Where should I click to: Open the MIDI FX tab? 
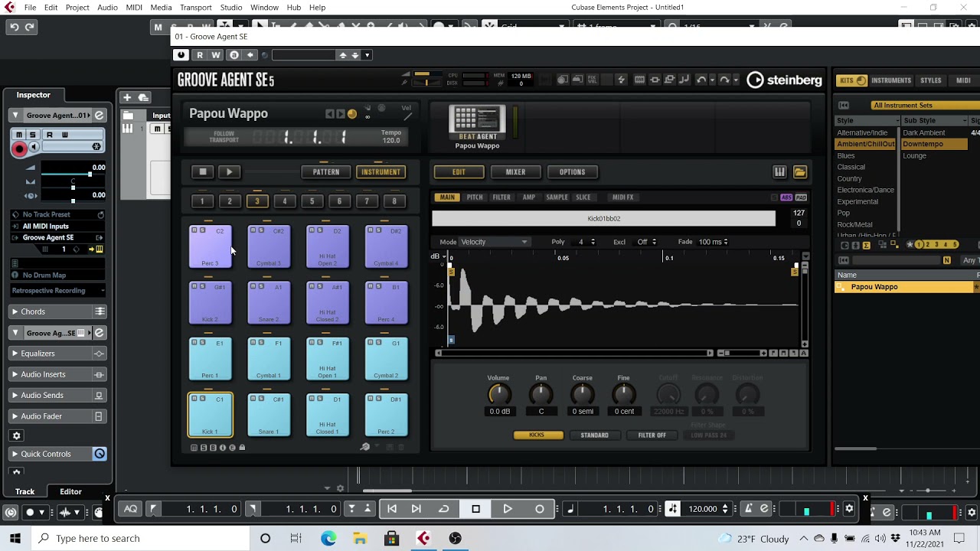pos(622,197)
